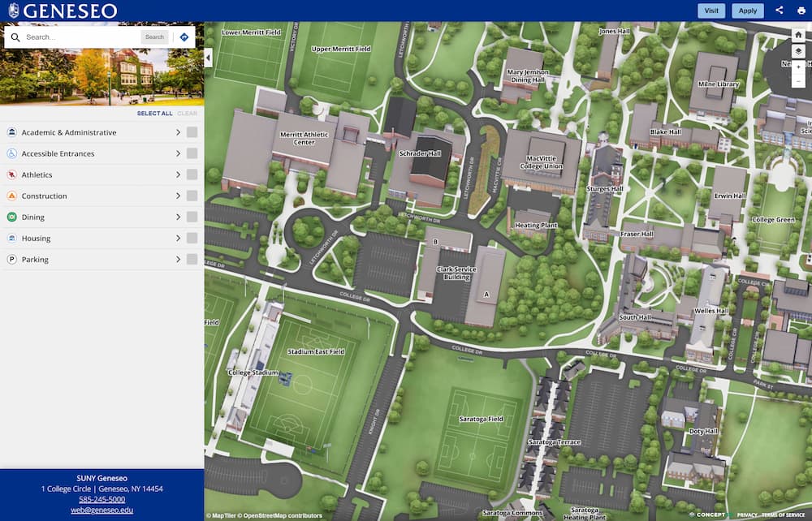Check the Dining category checkbox

tap(191, 217)
